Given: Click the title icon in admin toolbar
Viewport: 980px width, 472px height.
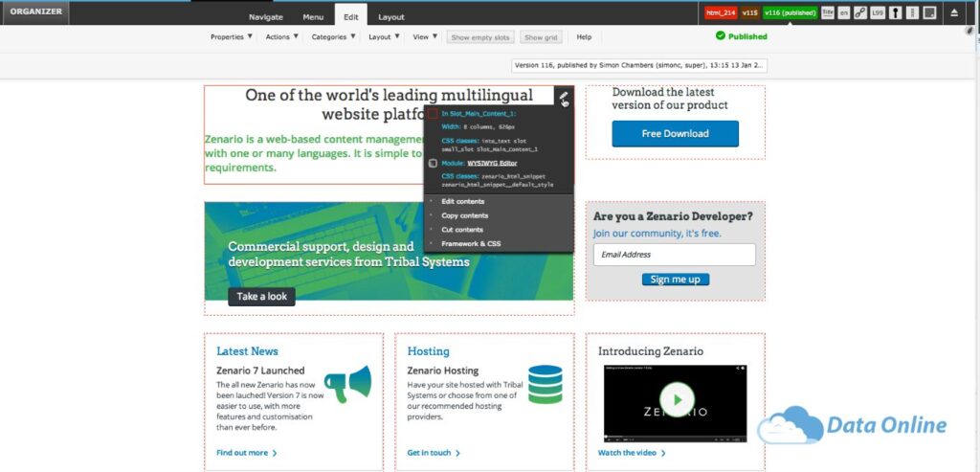Looking at the screenshot, I should [828, 12].
